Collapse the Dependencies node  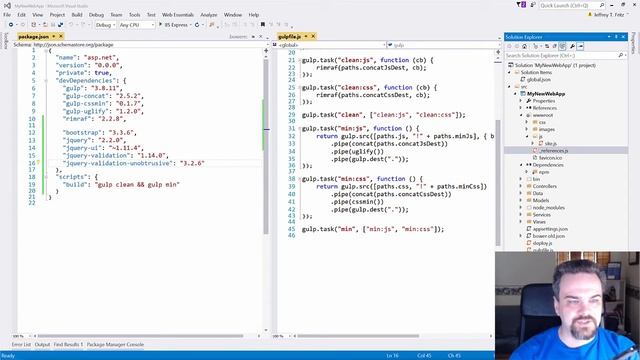coord(521,165)
